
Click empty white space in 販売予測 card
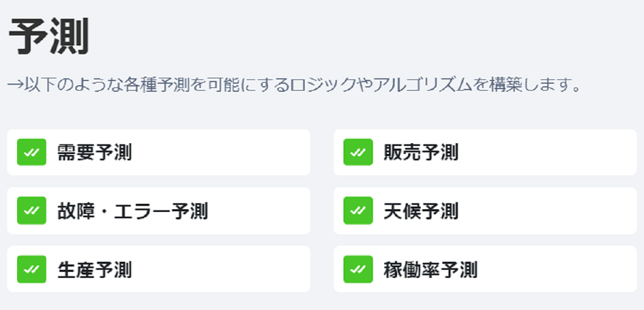click(x=548, y=152)
